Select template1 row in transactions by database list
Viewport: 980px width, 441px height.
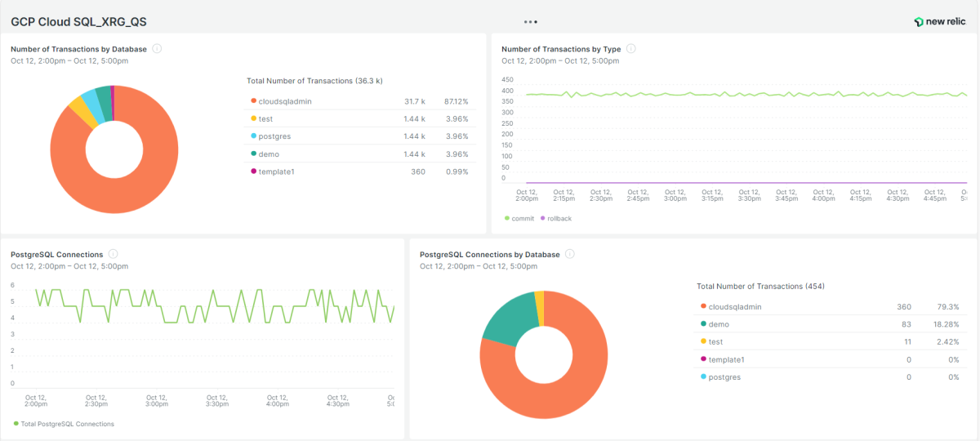point(277,171)
